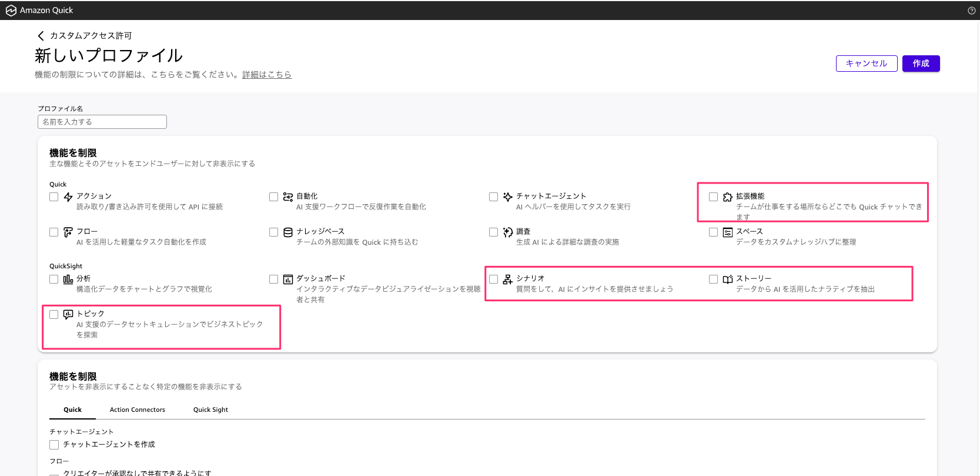The width and height of the screenshot is (980, 476).
Task: Check the ナレッジベース checkbox
Action: pyautogui.click(x=273, y=232)
